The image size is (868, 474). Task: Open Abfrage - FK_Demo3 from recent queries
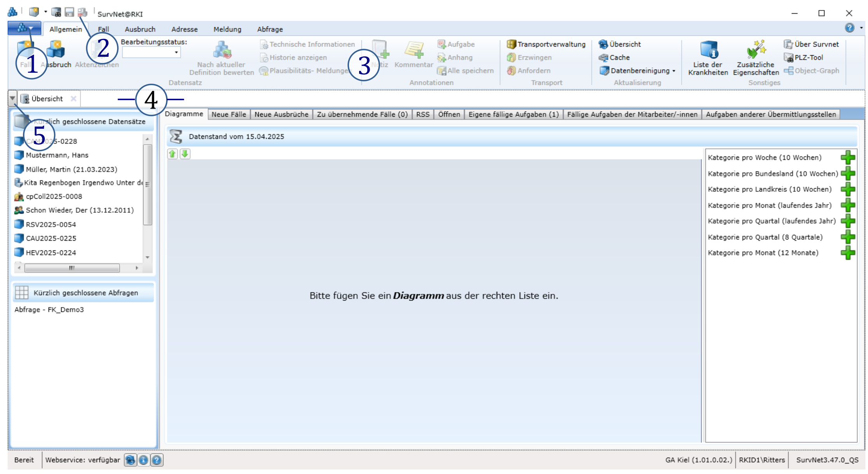coord(49,310)
